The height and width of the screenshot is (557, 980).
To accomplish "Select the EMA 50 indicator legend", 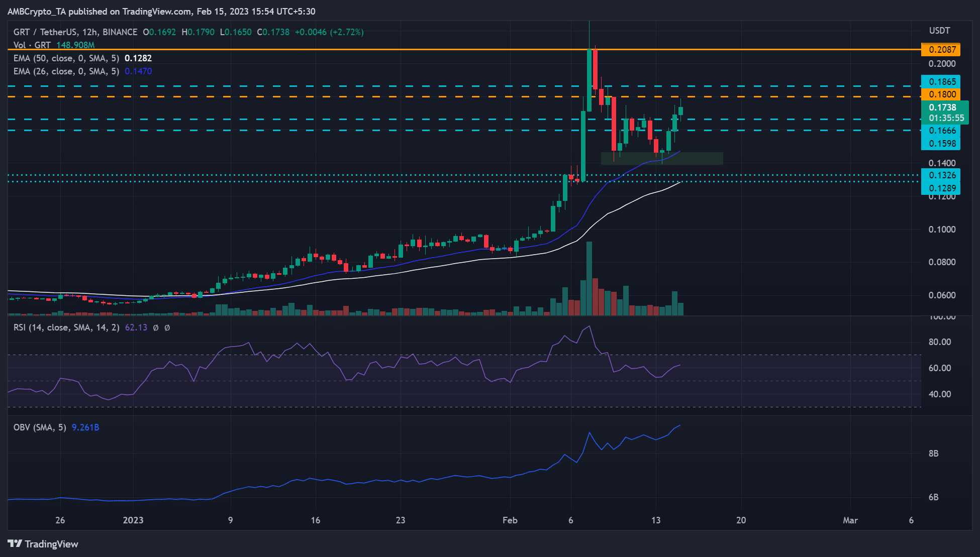I will [x=82, y=58].
